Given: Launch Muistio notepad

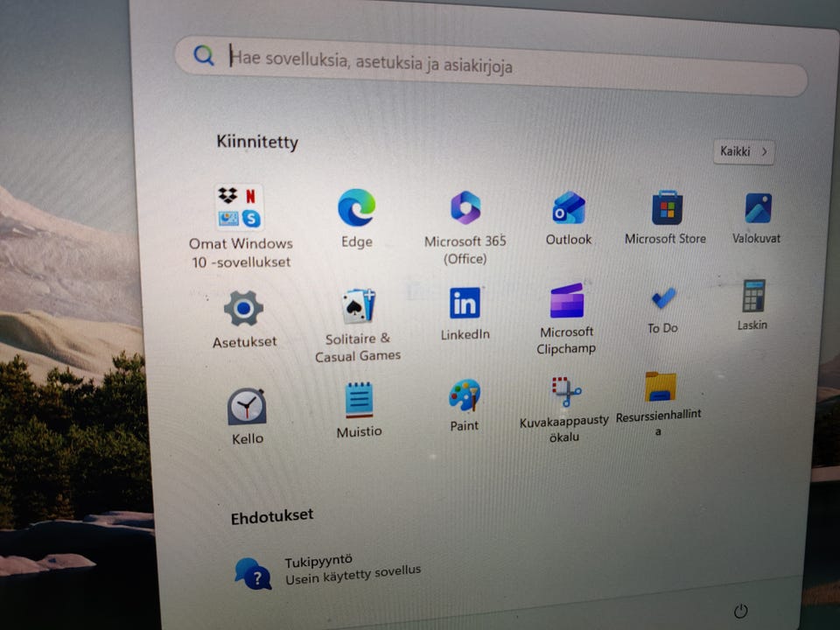Looking at the screenshot, I should pyautogui.click(x=359, y=410).
